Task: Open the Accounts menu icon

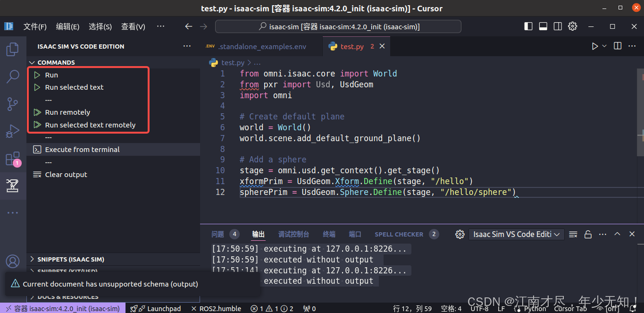Action: click(x=13, y=261)
